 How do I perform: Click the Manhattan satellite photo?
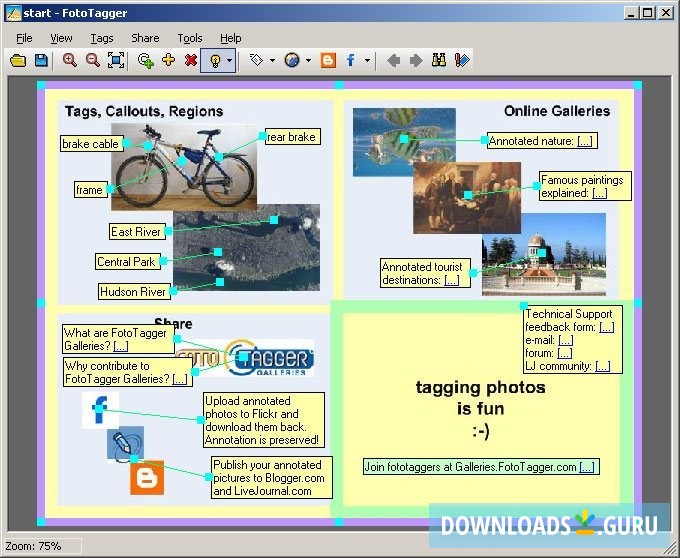tap(246, 248)
